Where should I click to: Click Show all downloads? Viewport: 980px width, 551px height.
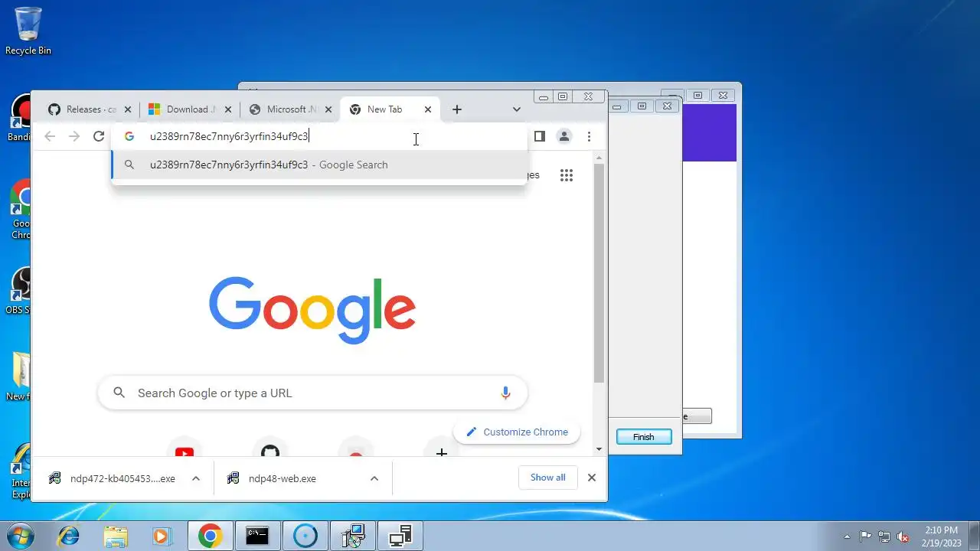[548, 478]
